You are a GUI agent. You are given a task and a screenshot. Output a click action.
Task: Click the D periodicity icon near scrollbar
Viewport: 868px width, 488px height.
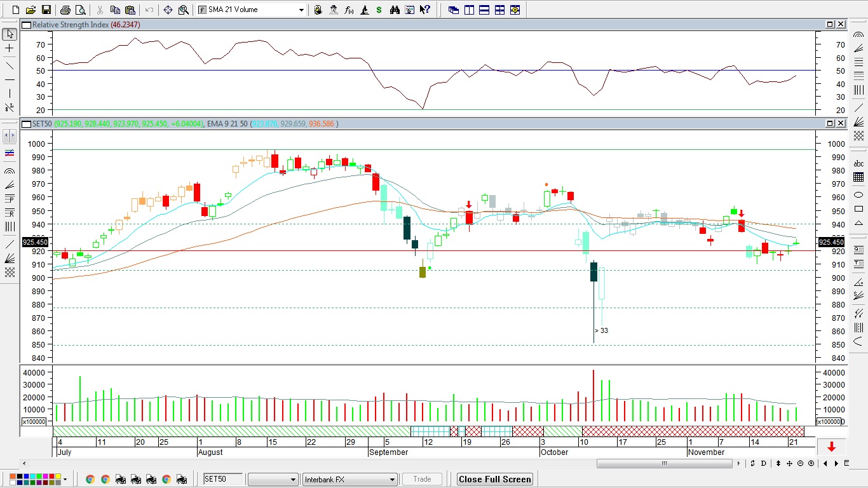coord(763,463)
